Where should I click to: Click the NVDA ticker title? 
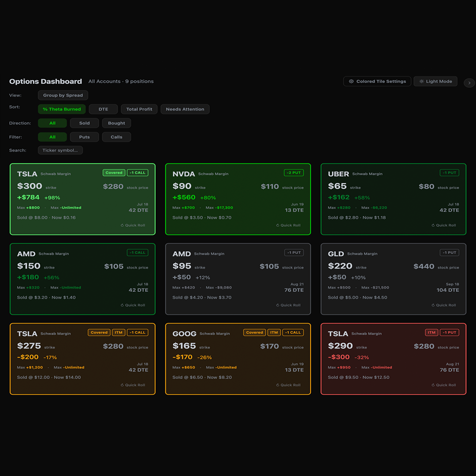(x=184, y=174)
